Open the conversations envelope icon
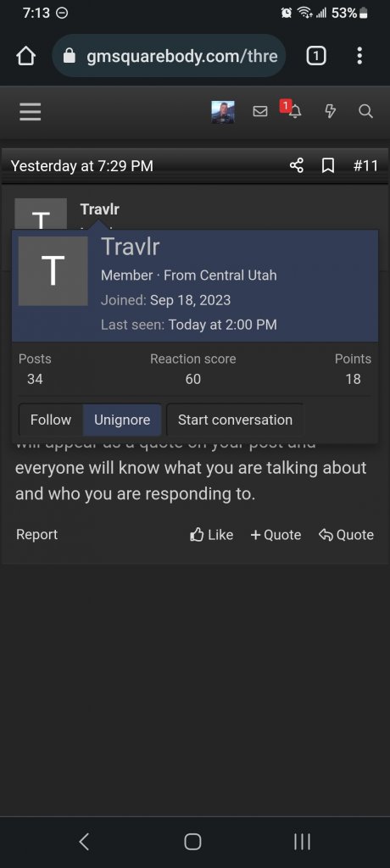The height and width of the screenshot is (868, 390). [259, 112]
